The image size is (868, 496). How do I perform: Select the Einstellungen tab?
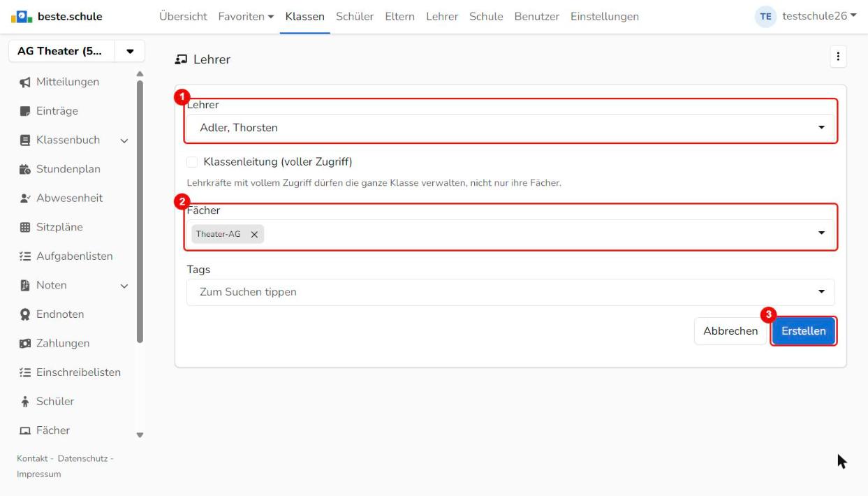605,17
